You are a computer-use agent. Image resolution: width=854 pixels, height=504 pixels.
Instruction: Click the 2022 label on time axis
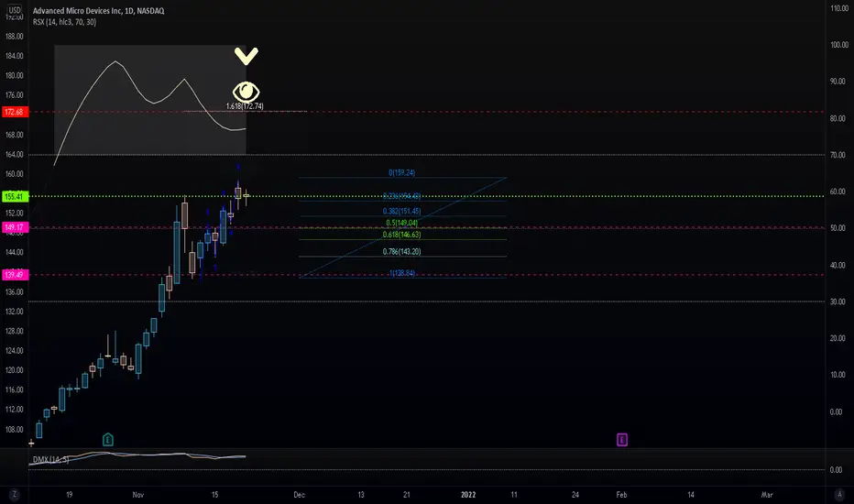tap(468, 495)
